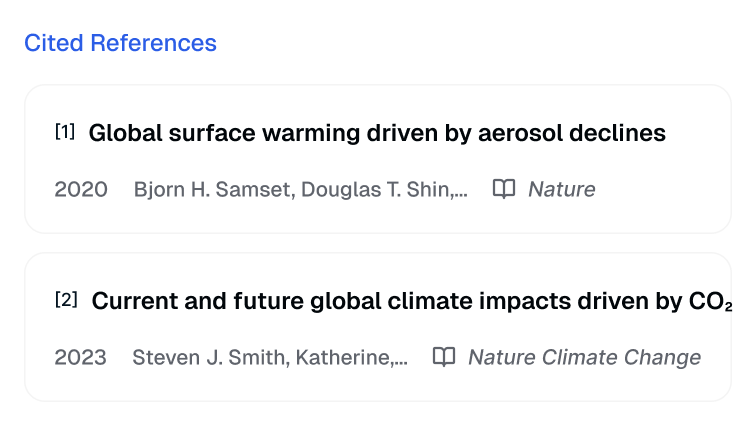Open the aerosol declines paper title
The height and width of the screenshot is (426, 756).
377,133
